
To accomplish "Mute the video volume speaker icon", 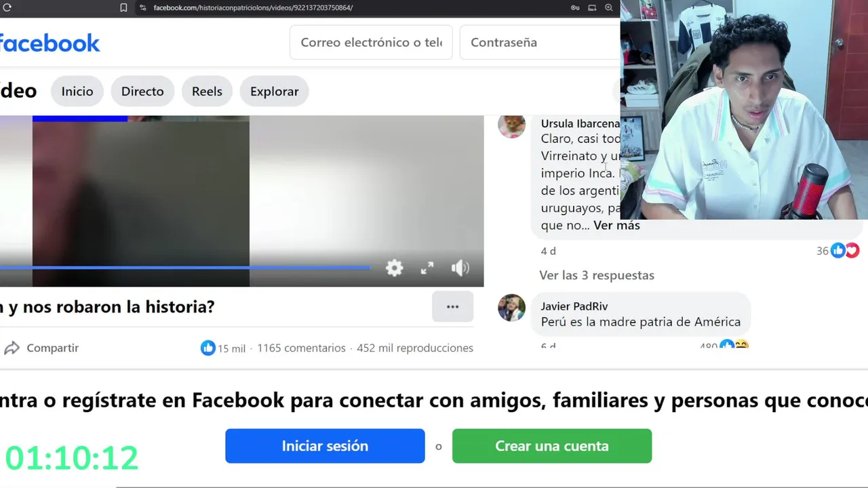I will (460, 268).
